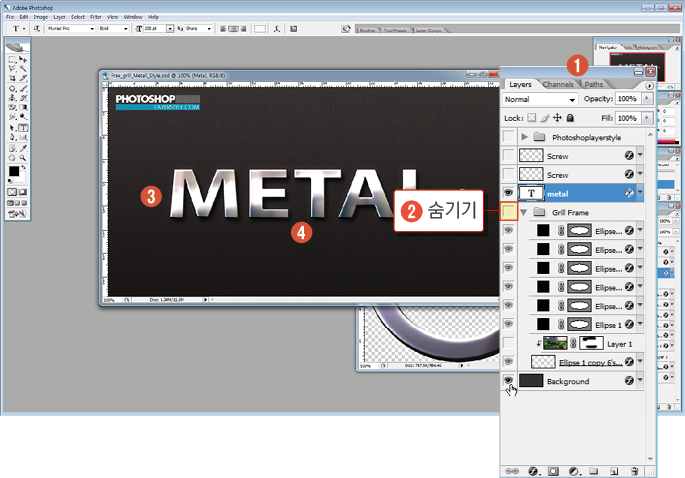Viewport: 685px width, 478px height.
Task: Show the first Screw layer visibility
Action: pyautogui.click(x=509, y=155)
